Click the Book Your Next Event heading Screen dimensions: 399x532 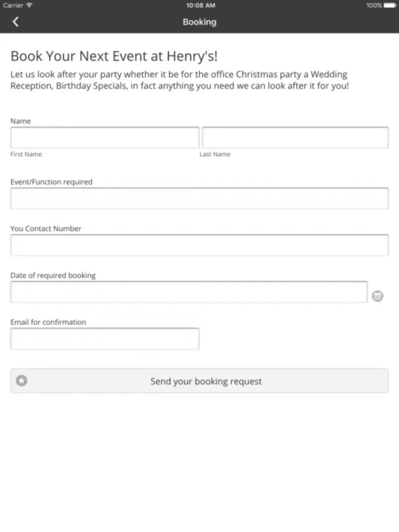(x=114, y=56)
